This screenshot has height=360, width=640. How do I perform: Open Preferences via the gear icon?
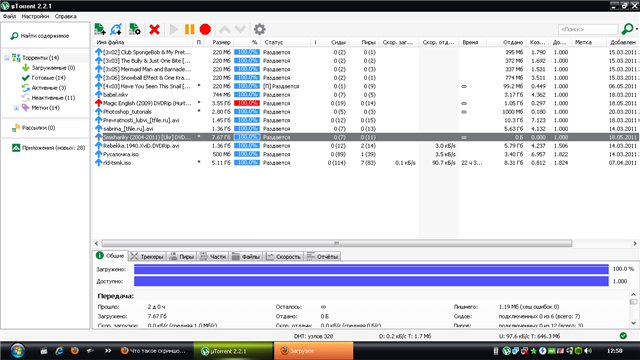pyautogui.click(x=260, y=29)
